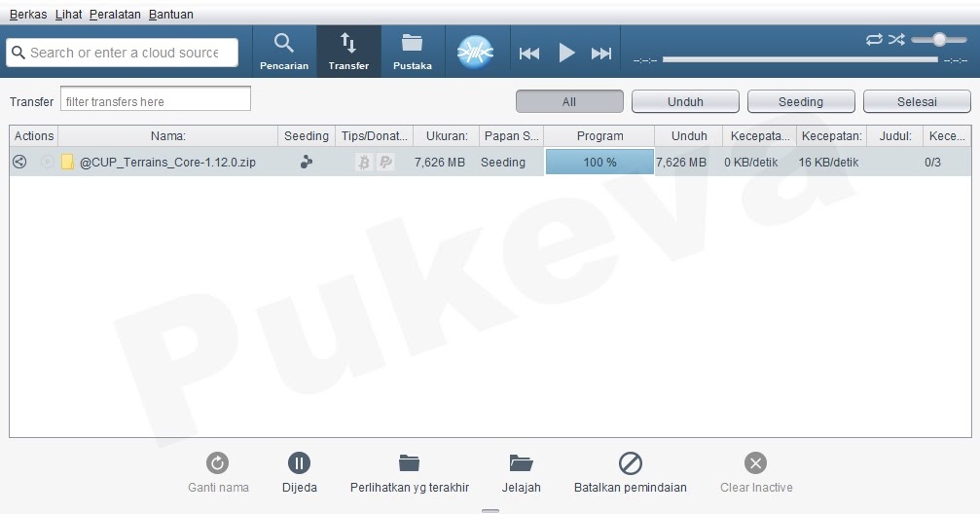Click greyed play icon in CUP_Terrains row

point(47,162)
